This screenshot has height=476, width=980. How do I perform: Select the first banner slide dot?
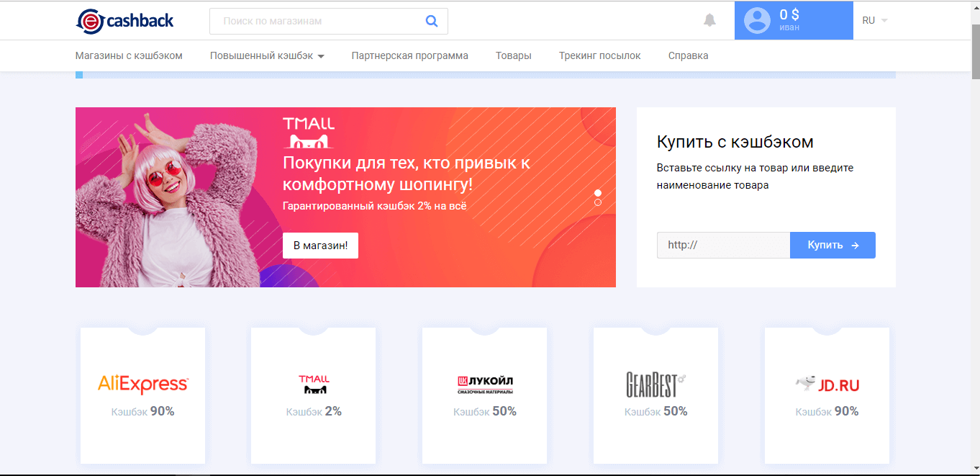point(598,193)
